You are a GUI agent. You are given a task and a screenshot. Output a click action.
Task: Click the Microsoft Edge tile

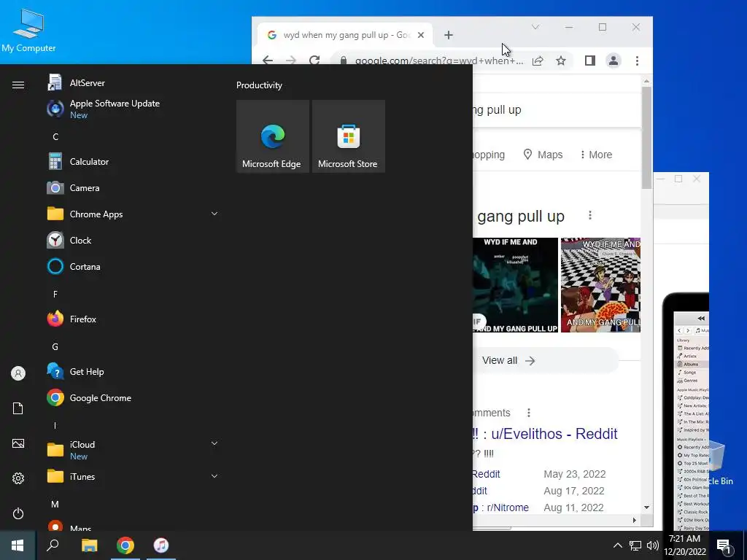[273, 136]
